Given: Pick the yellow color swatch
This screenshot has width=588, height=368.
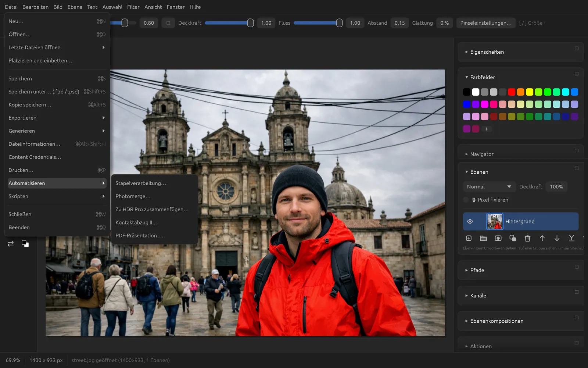Looking at the screenshot, I should [x=530, y=92].
